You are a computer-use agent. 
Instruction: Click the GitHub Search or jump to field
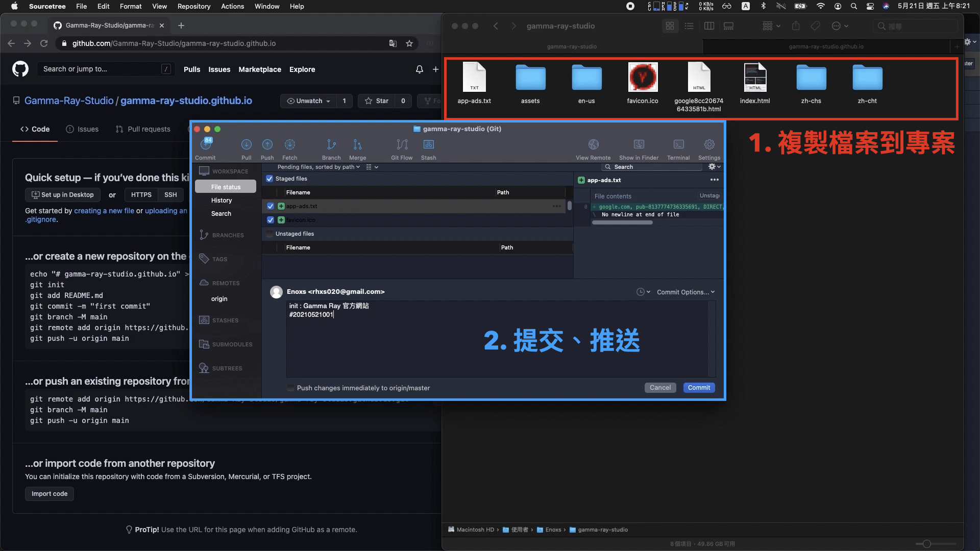[106, 69]
